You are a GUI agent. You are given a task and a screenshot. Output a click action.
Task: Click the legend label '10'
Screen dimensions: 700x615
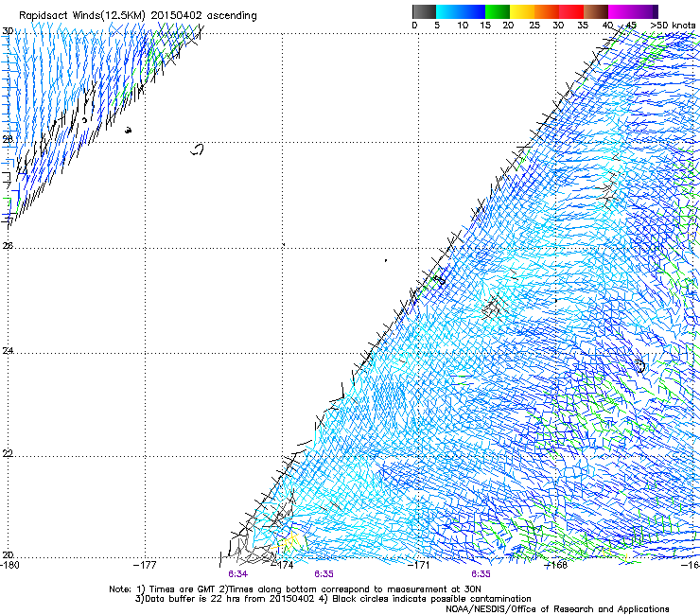(x=463, y=25)
